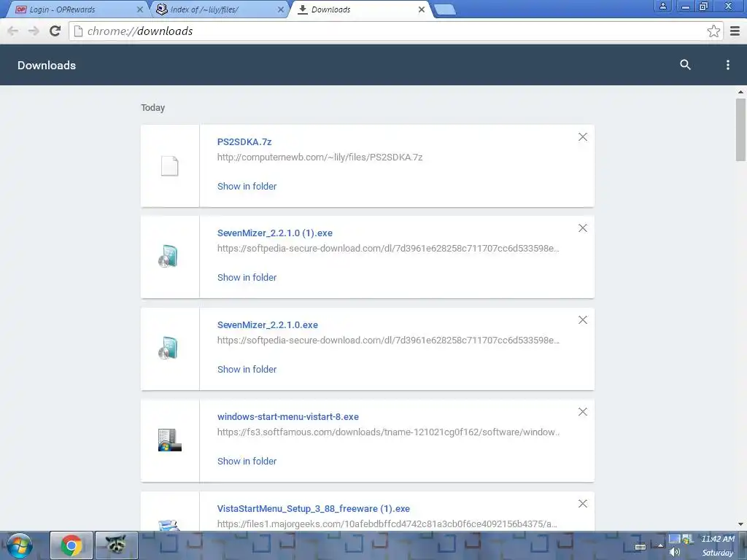Click the SevenMizer_2.2.1.0 (1).exe installer icon
The width and height of the screenshot is (747, 560).
pos(169,256)
